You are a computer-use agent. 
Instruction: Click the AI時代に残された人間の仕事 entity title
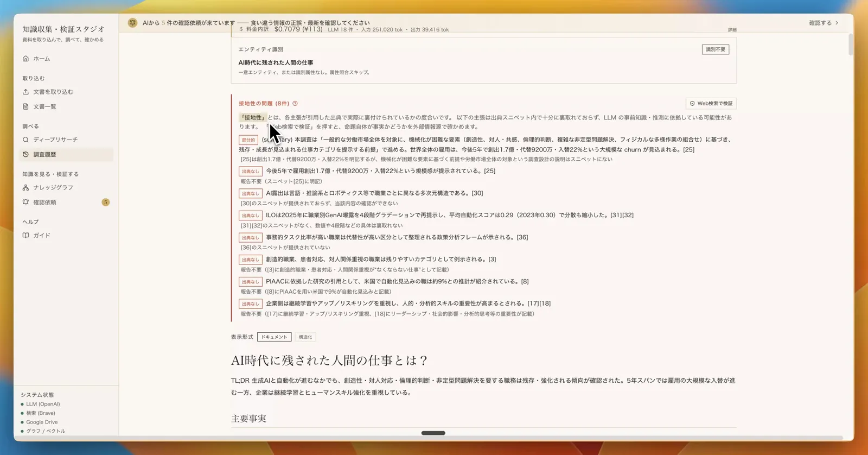[x=276, y=62]
